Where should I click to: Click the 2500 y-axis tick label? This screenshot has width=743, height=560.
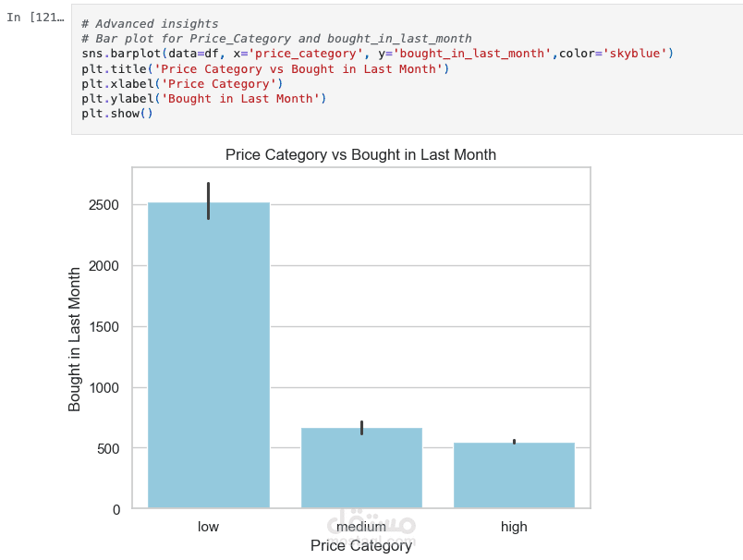tap(103, 205)
